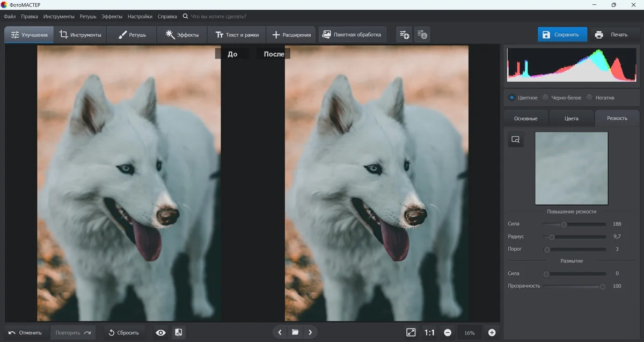The image size is (644, 342).
Task: Open the folder browse icon
Action: (295, 333)
